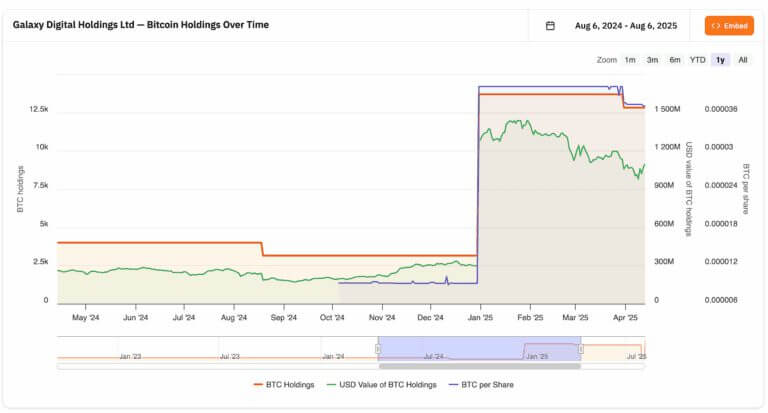This screenshot has width=768, height=413.
Task: Click the Jul '23 area in the navigator
Action: click(x=230, y=356)
